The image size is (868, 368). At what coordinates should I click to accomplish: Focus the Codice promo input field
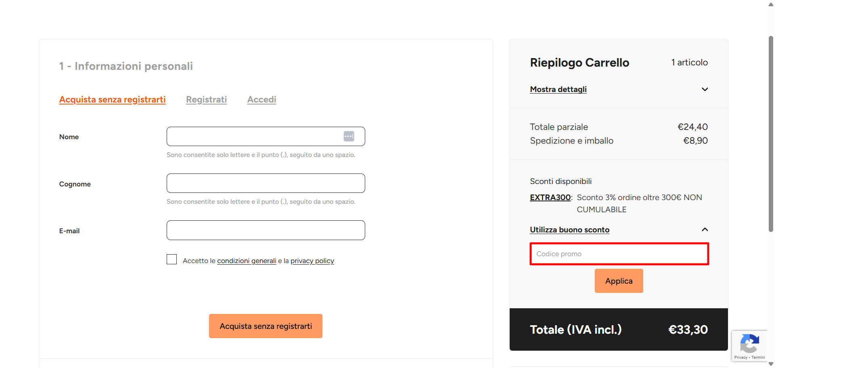click(x=619, y=254)
